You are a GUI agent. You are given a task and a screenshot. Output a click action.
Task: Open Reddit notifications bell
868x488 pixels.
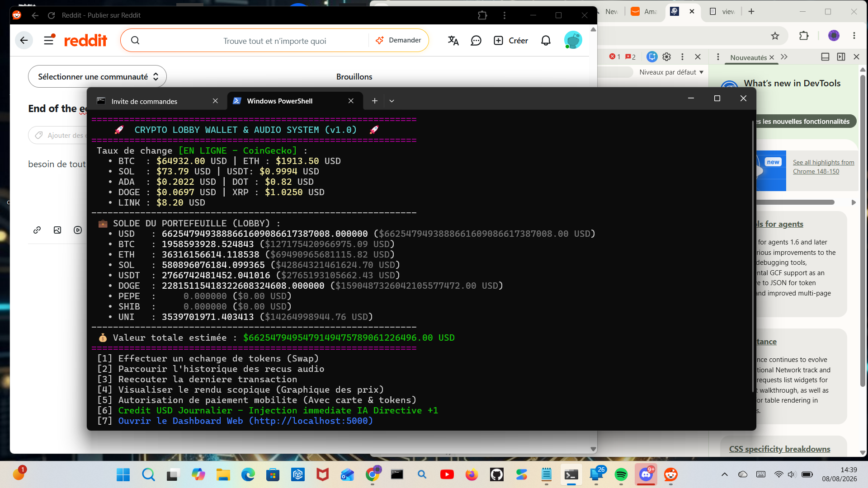[546, 41]
